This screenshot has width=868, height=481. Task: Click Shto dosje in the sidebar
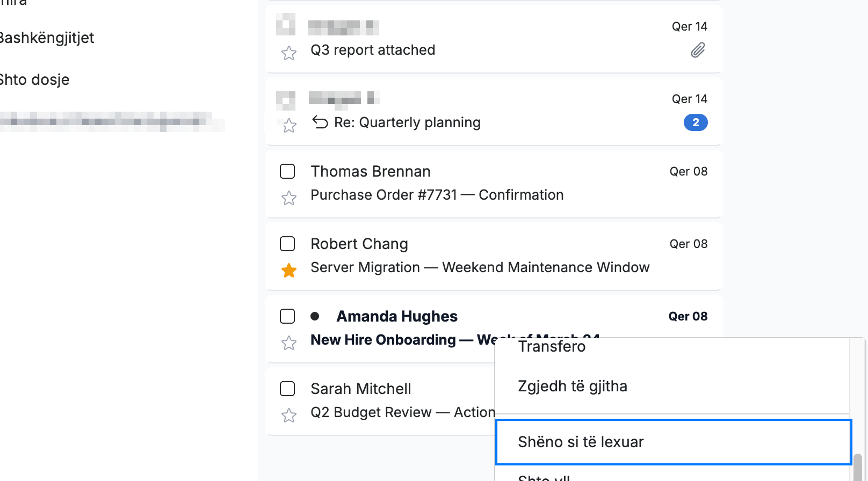point(35,79)
